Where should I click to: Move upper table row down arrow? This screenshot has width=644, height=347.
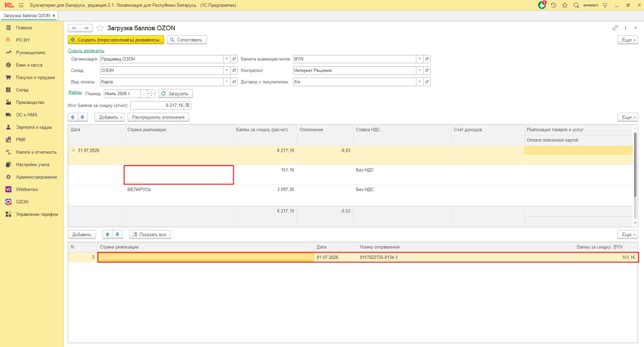click(82, 117)
